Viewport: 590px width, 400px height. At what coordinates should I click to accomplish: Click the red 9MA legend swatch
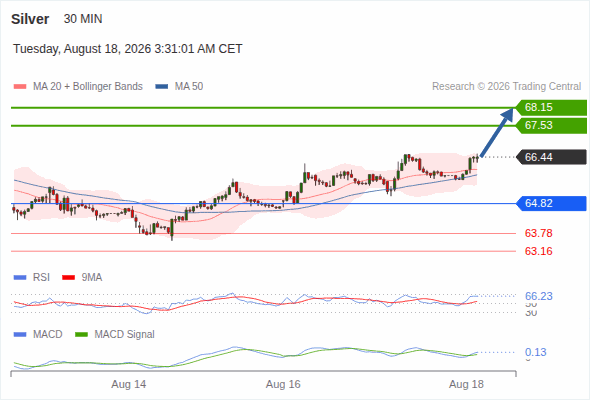coord(68,278)
